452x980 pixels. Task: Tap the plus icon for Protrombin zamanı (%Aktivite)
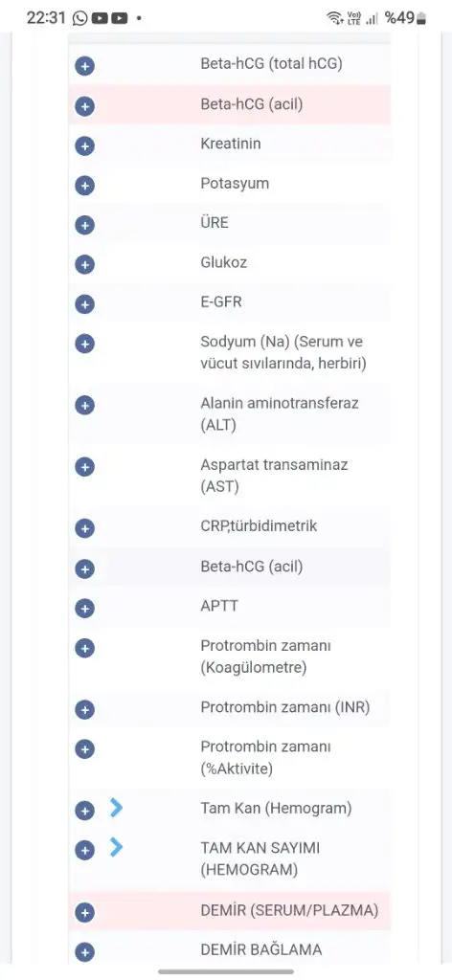click(x=84, y=748)
